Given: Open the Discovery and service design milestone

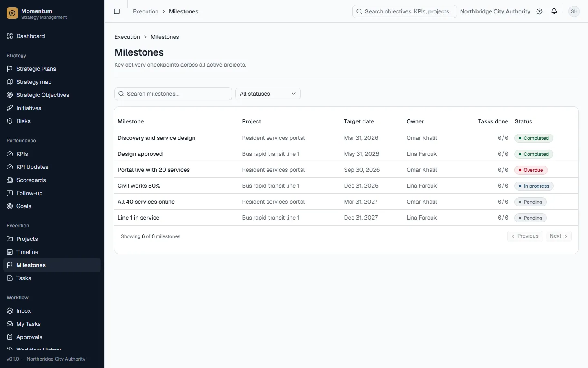Looking at the screenshot, I should (156, 138).
